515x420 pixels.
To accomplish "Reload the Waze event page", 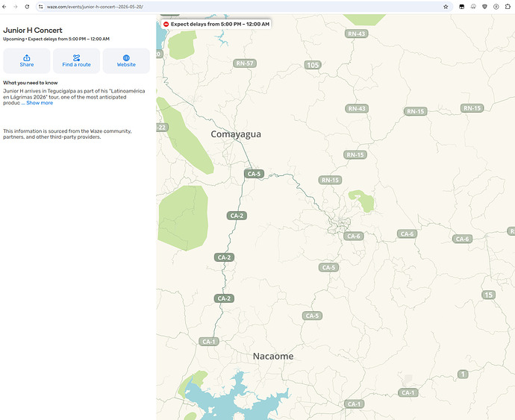I will click(x=27, y=7).
